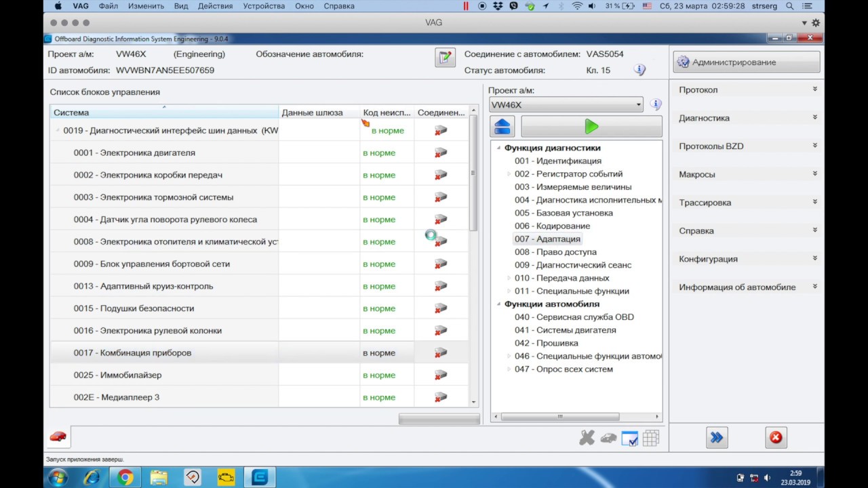Open the Действия menu
The image size is (868, 488).
214,6
